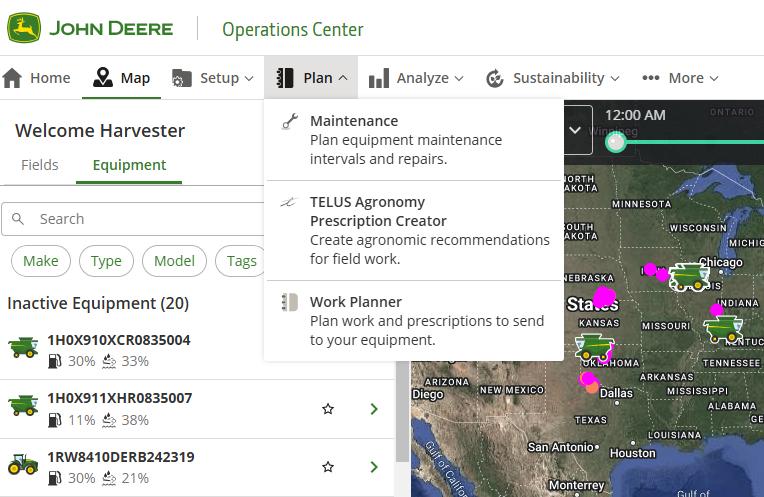Favorite equipment 1H0X911XHR0835007 with star
764x497 pixels.
click(x=328, y=409)
